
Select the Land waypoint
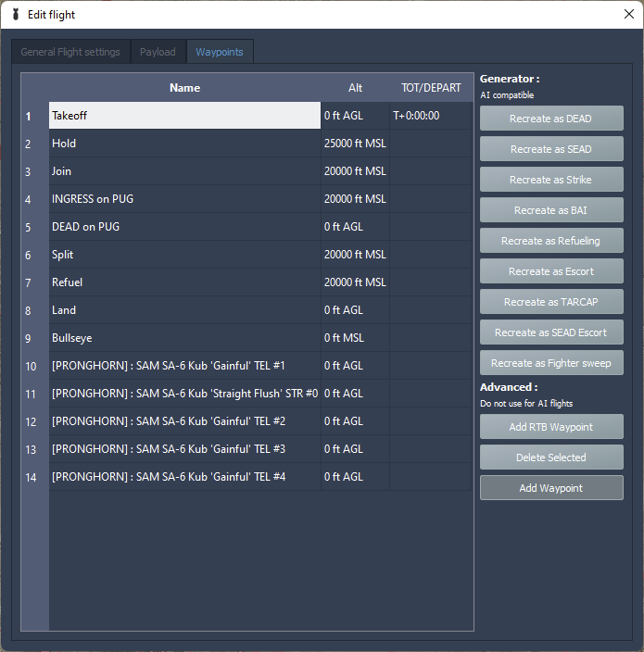pos(184,310)
